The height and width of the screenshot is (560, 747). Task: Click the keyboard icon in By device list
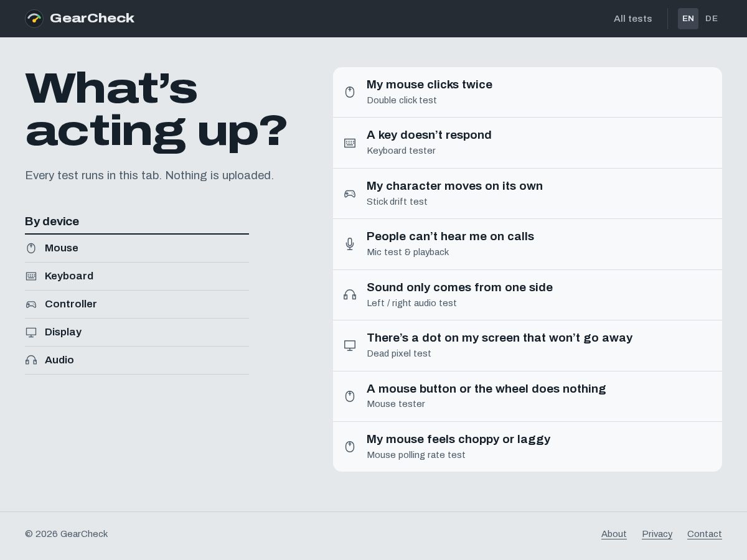31,276
